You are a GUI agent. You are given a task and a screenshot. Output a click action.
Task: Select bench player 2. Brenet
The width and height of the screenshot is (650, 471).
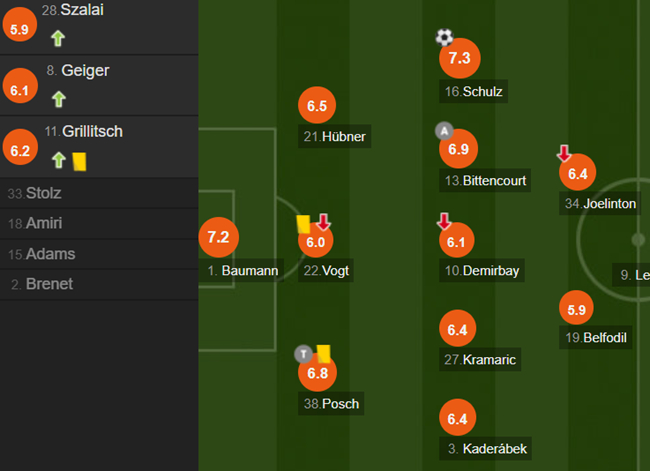click(99, 284)
